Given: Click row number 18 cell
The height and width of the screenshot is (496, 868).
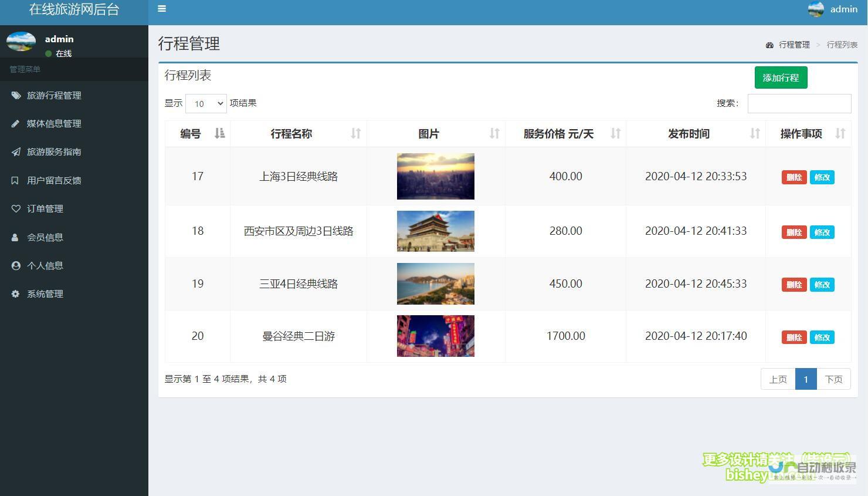Looking at the screenshot, I should [198, 231].
